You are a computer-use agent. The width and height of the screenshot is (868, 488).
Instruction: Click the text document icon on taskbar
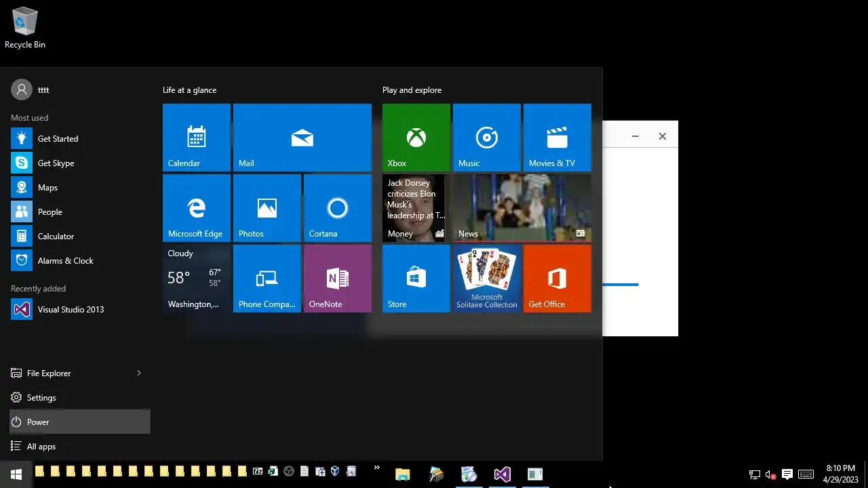click(x=304, y=471)
